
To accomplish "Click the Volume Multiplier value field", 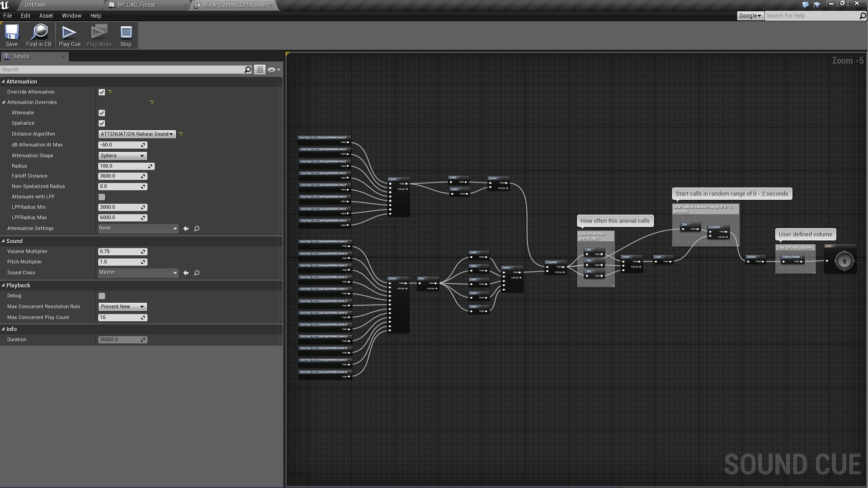I will [120, 252].
